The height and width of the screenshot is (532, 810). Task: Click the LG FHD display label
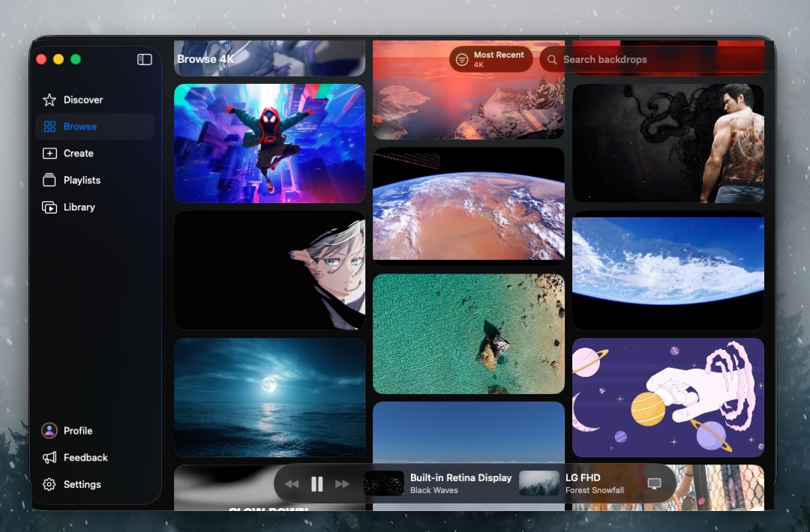[x=583, y=478]
